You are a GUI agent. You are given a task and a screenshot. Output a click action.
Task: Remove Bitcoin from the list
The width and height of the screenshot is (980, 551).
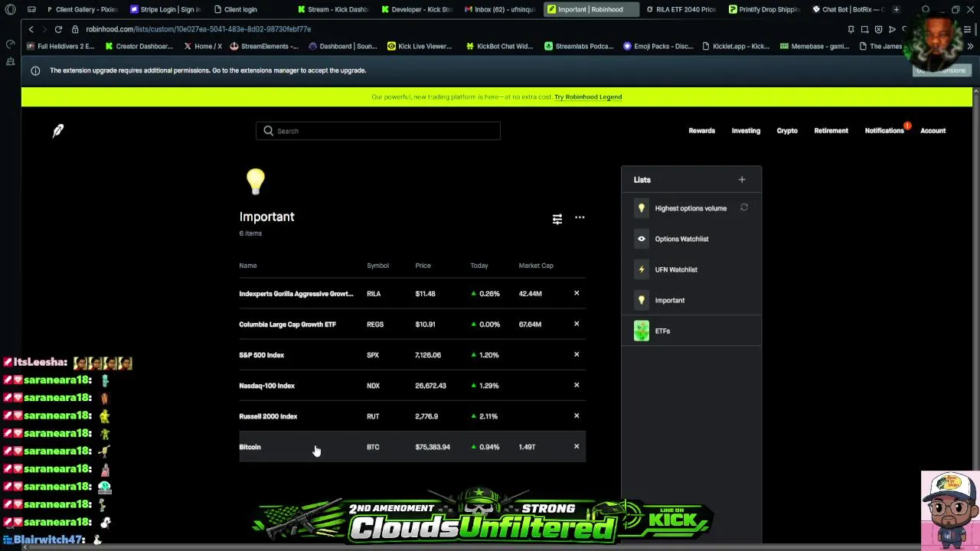point(577,446)
